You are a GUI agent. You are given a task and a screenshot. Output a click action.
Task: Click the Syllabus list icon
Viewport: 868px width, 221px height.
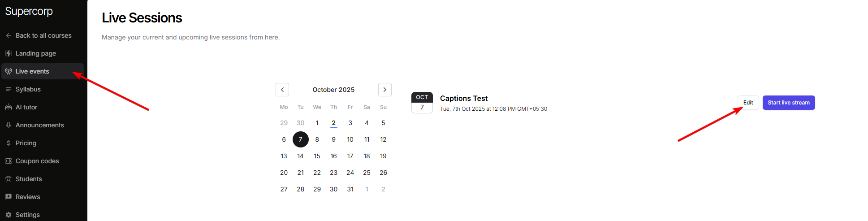(x=9, y=89)
